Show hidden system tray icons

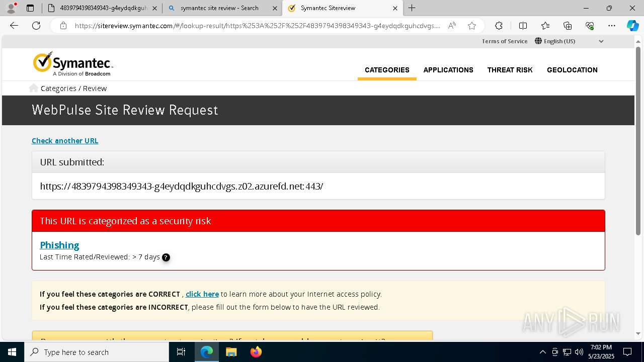[542, 352]
